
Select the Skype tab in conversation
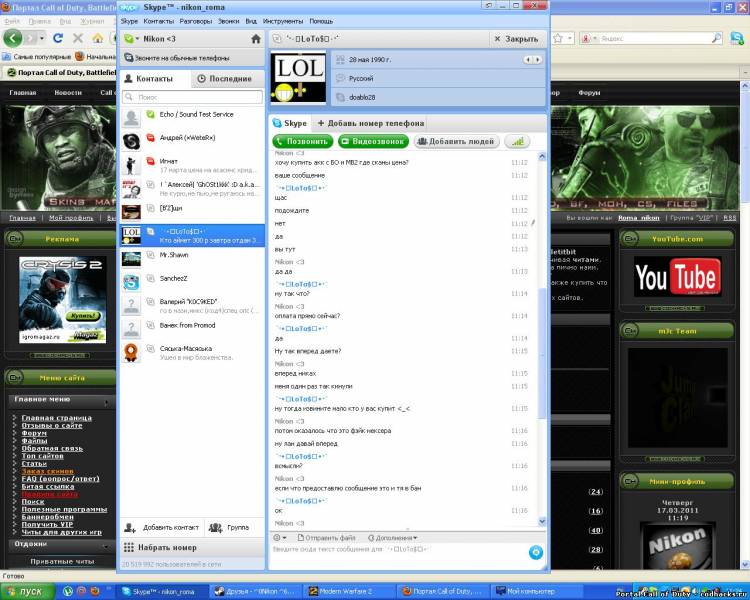(x=290, y=123)
